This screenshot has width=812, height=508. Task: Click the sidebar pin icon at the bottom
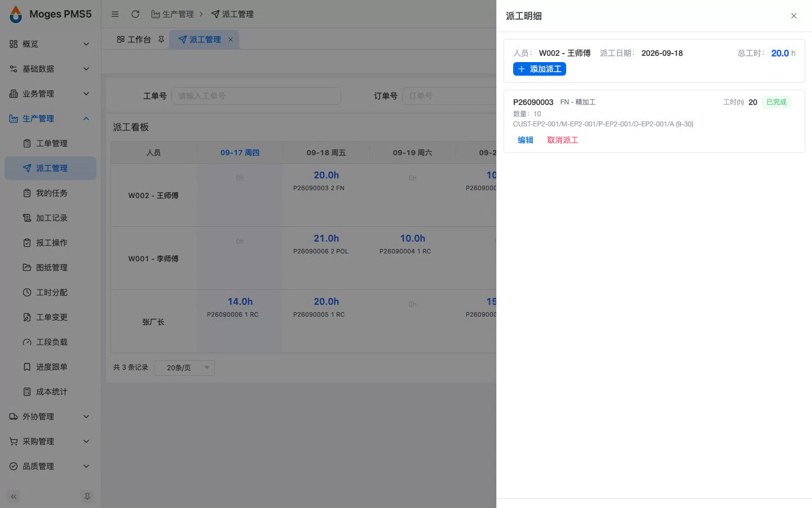(x=87, y=497)
